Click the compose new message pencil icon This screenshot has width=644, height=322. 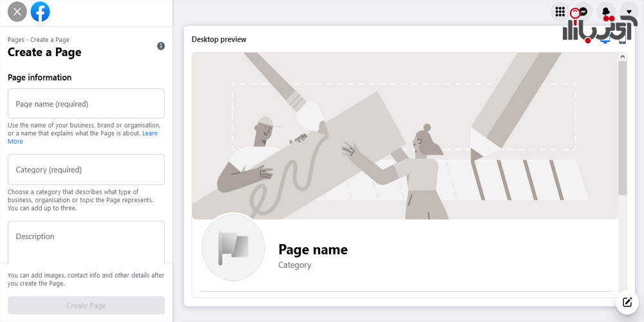click(627, 303)
